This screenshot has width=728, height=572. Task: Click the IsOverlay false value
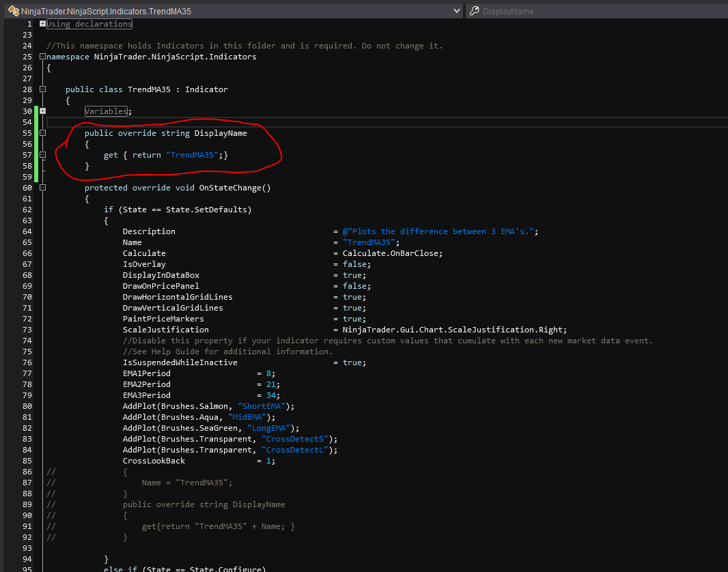[354, 264]
